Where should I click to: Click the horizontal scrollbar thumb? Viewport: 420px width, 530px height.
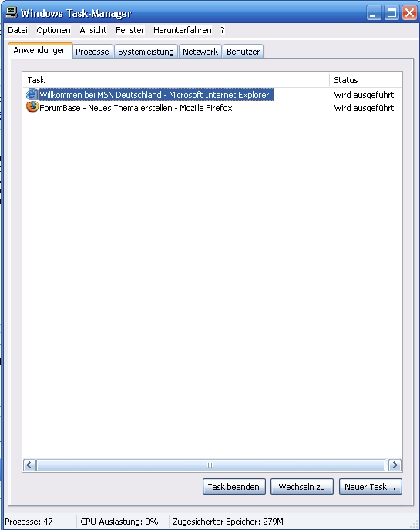(x=210, y=465)
